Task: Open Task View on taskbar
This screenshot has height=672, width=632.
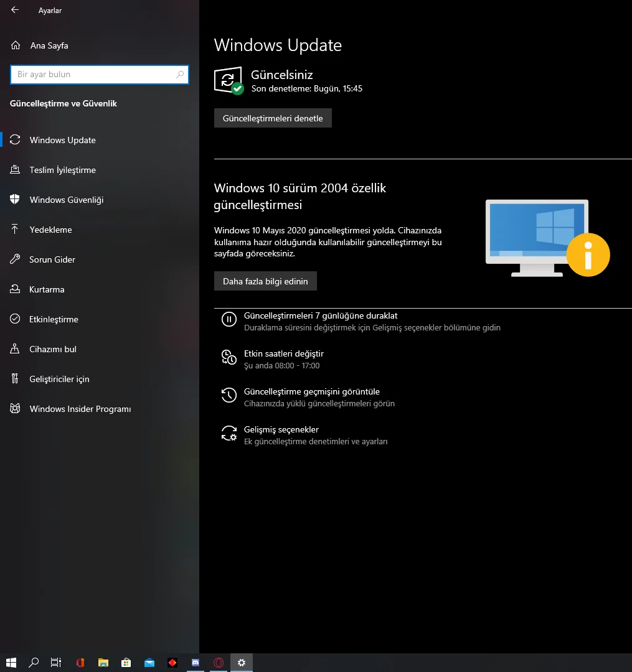Action: coord(56,663)
